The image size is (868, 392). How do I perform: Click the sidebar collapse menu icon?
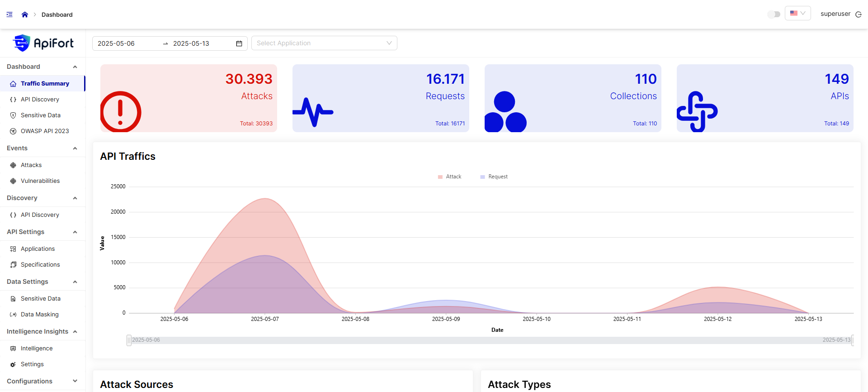(x=9, y=14)
